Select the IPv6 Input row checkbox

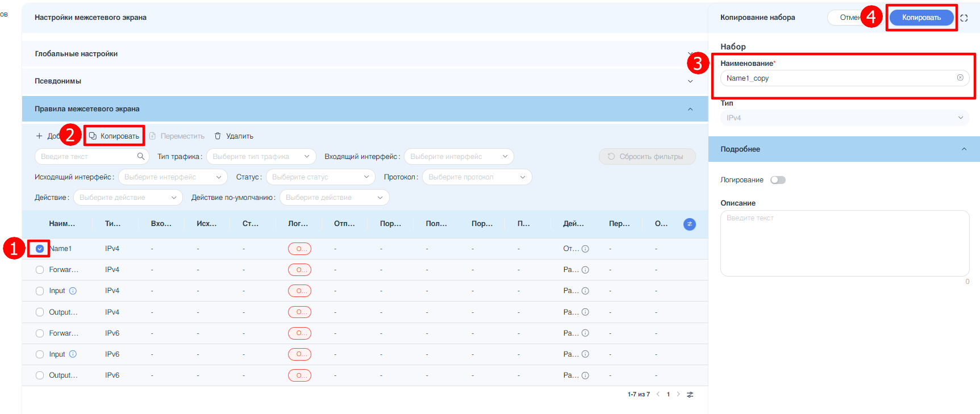coord(40,354)
